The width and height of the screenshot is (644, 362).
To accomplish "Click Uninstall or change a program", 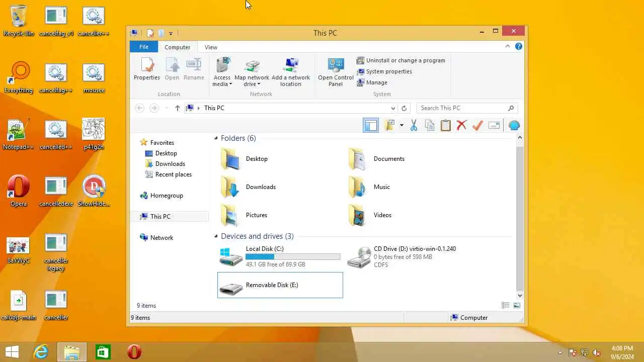I will tap(401, 60).
